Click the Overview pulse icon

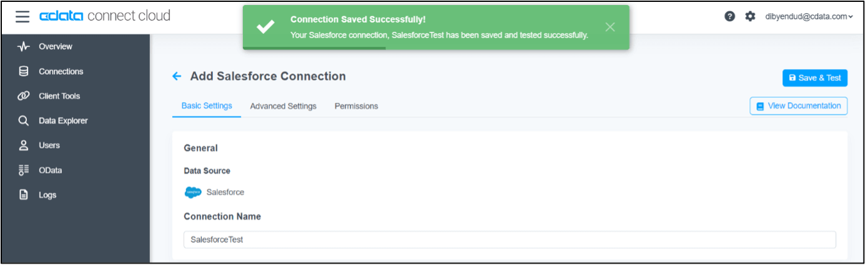(24, 47)
